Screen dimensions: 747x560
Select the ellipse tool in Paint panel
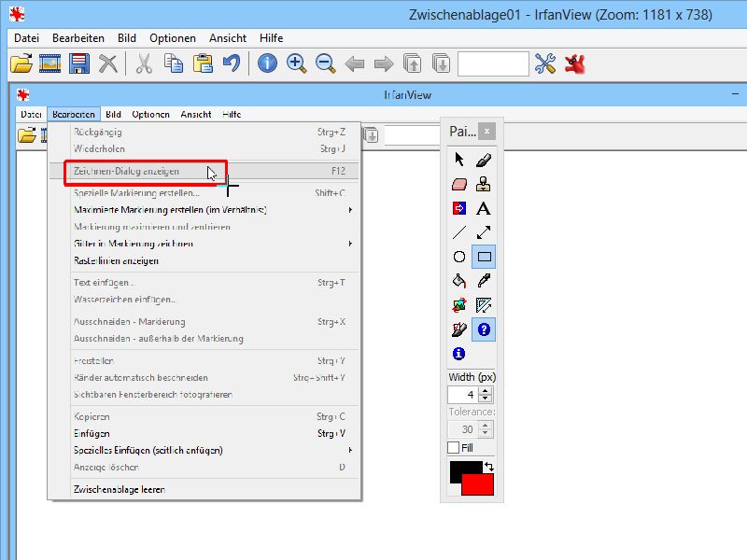tap(459, 257)
